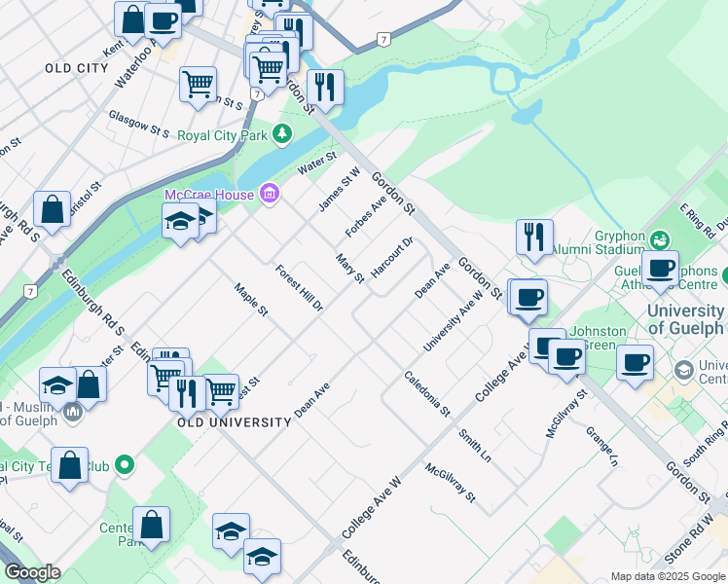Click the Stone Rd W street label
This screenshot has width=728, height=584.
point(688,538)
